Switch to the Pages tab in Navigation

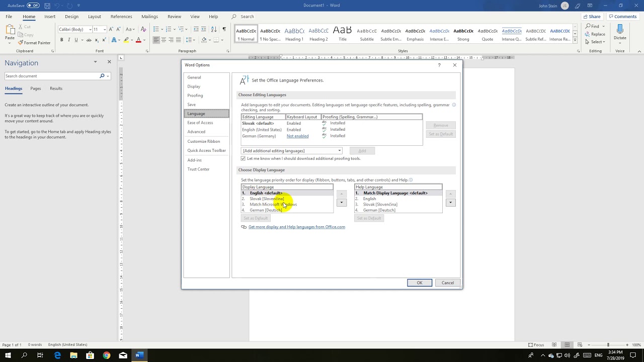click(35, 88)
